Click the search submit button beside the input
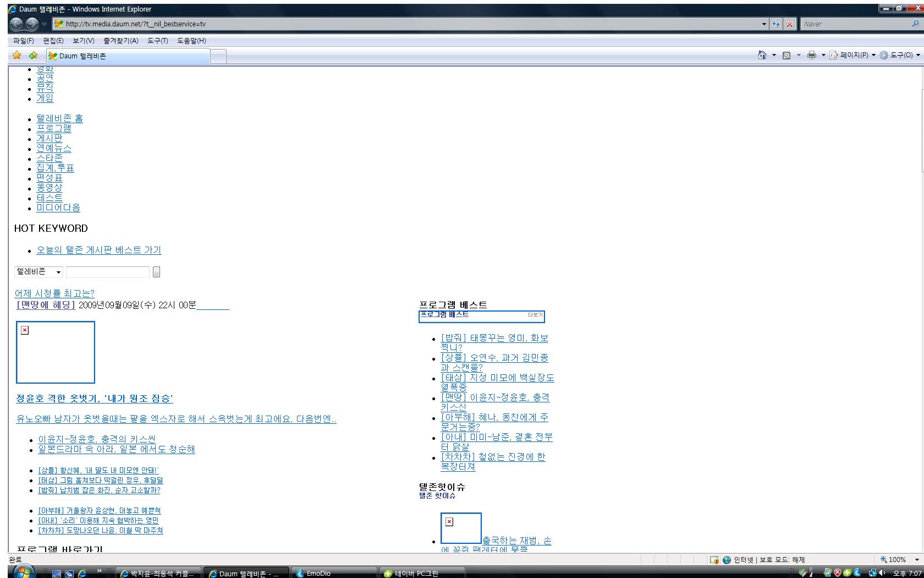 coord(156,272)
